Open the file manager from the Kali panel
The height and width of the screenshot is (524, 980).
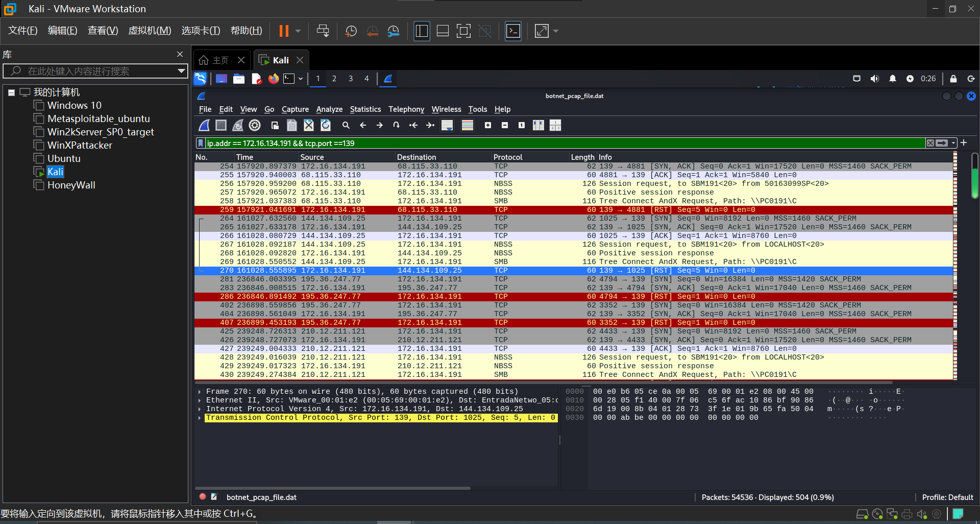tap(239, 79)
